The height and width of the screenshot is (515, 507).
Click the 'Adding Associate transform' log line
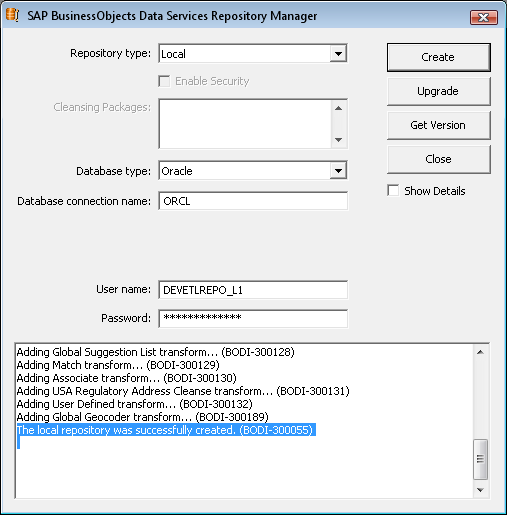[126, 378]
